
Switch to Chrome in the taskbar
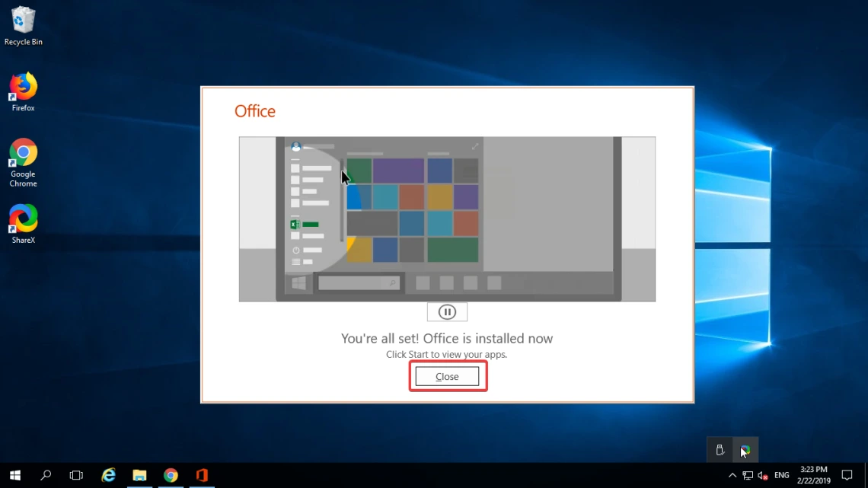pos(171,475)
